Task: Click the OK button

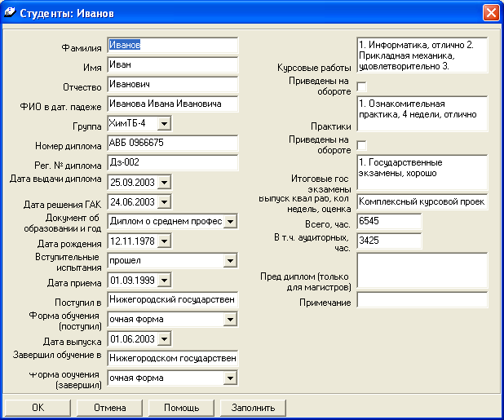Action: coord(38,408)
